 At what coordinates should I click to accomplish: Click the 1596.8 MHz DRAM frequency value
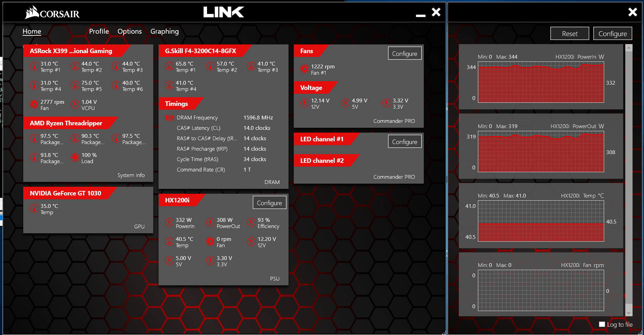point(258,118)
